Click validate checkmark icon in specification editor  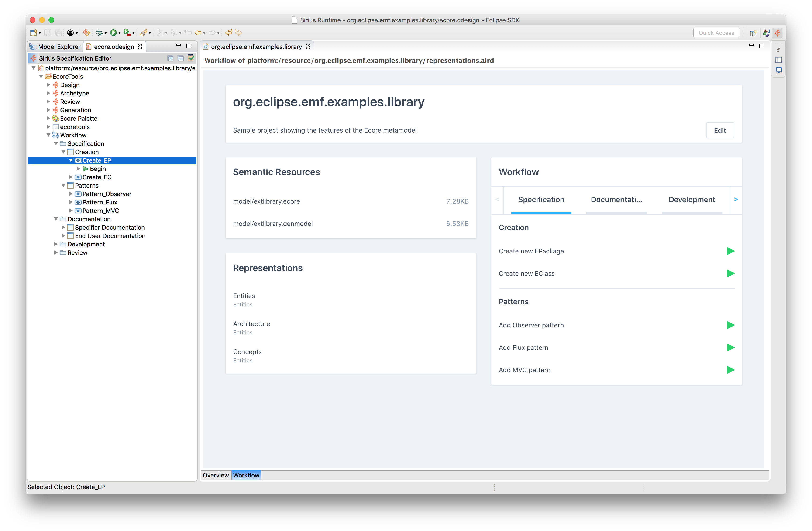(x=191, y=58)
